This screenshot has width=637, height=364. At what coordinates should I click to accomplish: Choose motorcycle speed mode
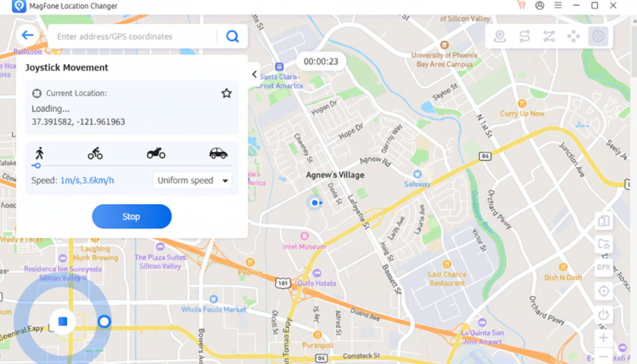pos(156,154)
